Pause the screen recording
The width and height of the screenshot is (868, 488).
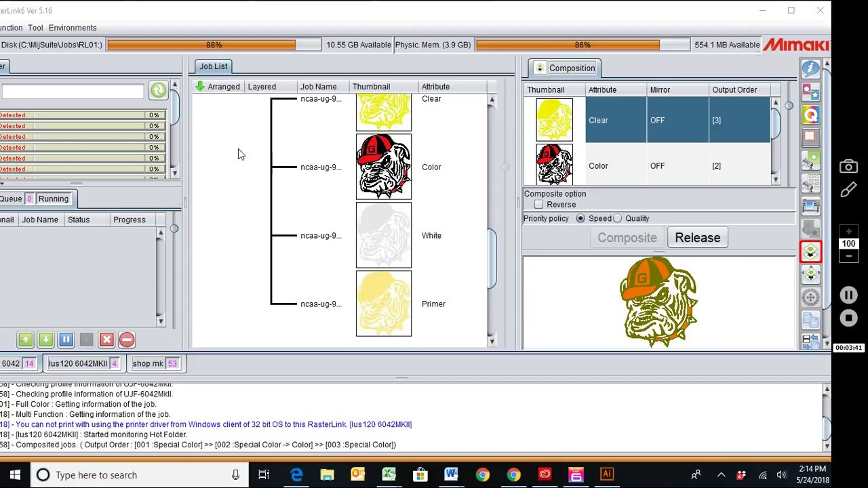click(x=848, y=295)
